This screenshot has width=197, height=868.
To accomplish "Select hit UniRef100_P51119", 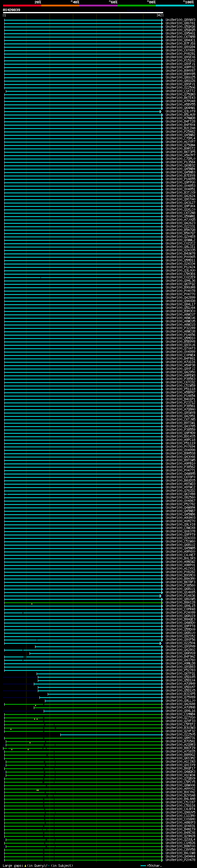I will click(180, 443).
